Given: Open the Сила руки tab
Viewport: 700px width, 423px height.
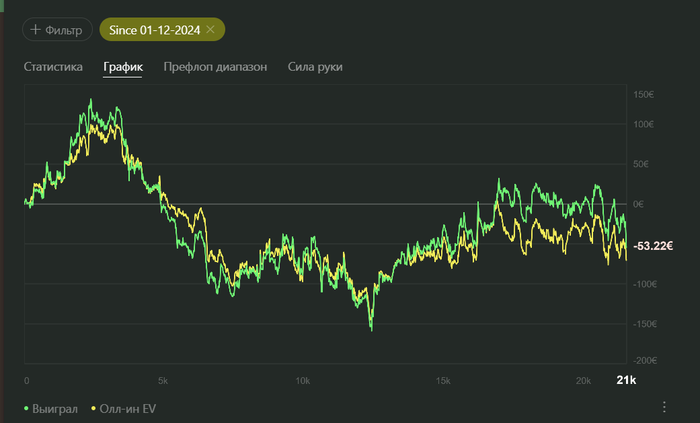Looking at the screenshot, I should [315, 67].
